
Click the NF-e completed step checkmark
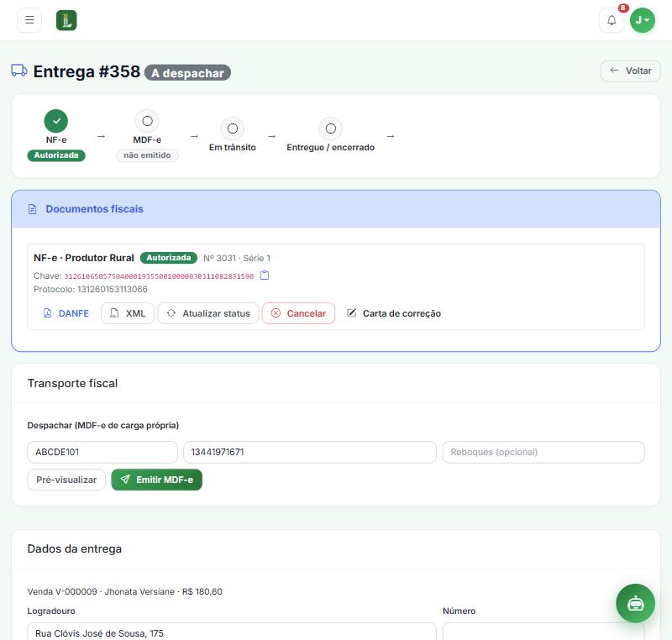pos(56,121)
